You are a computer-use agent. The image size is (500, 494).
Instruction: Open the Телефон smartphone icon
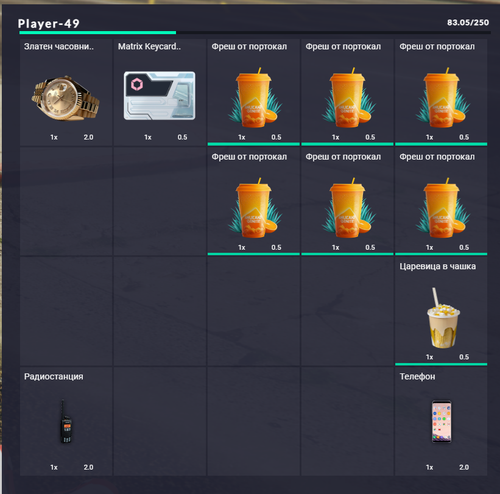(442, 422)
